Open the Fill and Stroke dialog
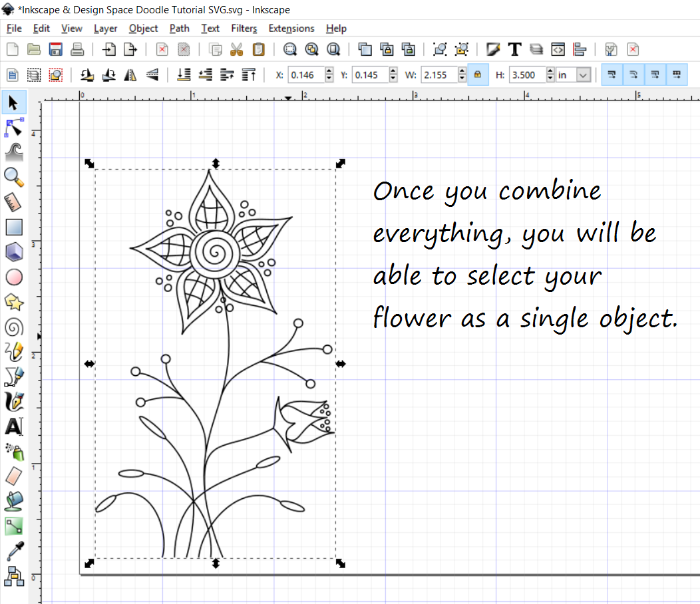This screenshot has width=700, height=604. tap(492, 49)
